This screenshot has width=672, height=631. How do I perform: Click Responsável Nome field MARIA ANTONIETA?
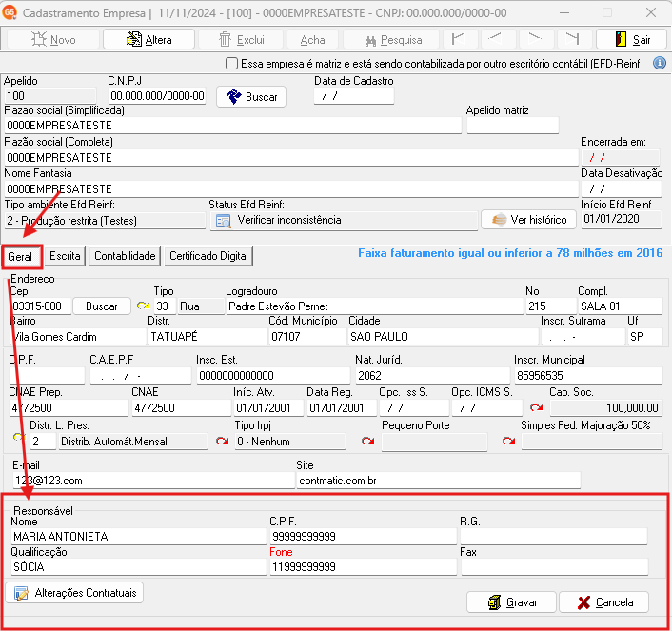pos(138,536)
